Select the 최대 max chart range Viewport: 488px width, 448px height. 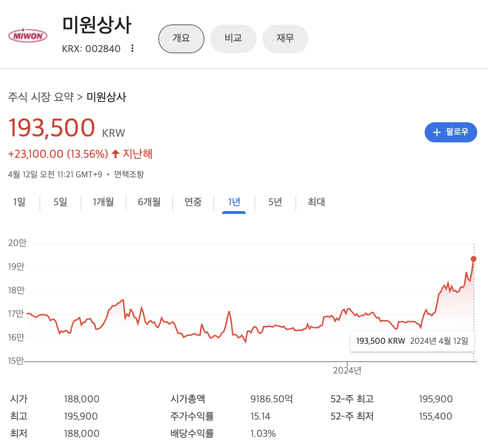tap(316, 202)
